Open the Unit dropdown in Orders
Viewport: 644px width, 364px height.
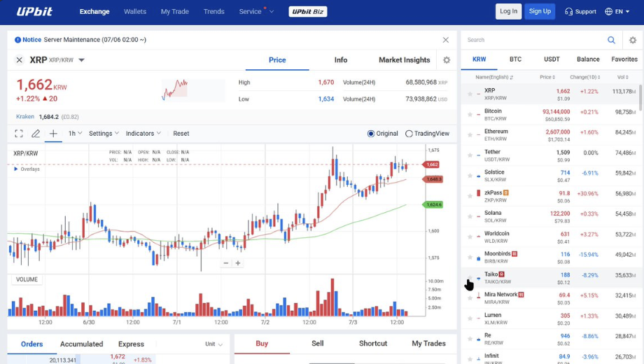pyautogui.click(x=214, y=344)
